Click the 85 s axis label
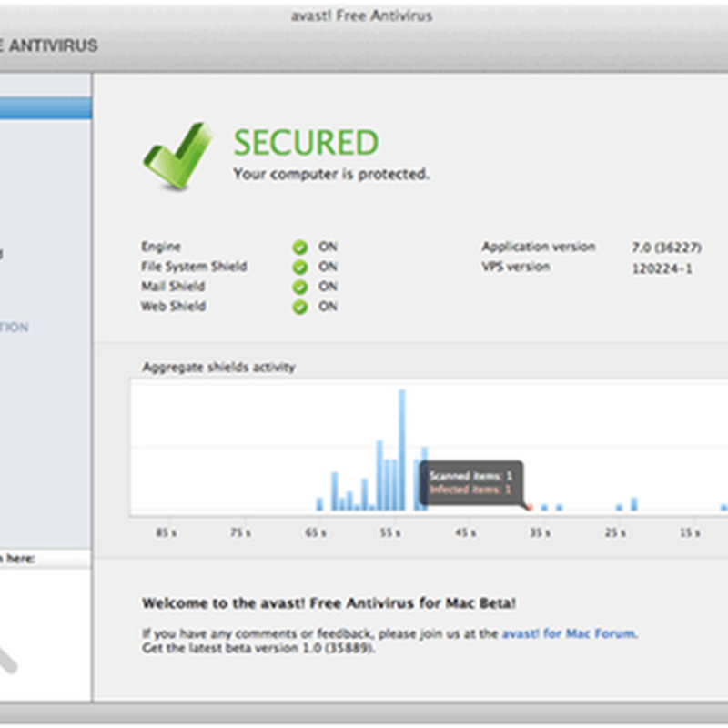 pos(167,532)
